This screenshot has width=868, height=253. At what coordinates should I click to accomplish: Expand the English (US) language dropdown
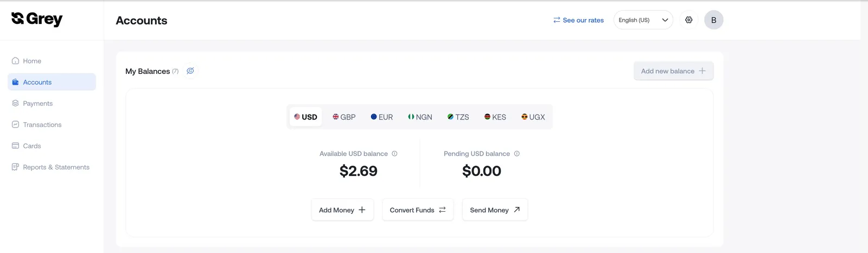(x=643, y=20)
